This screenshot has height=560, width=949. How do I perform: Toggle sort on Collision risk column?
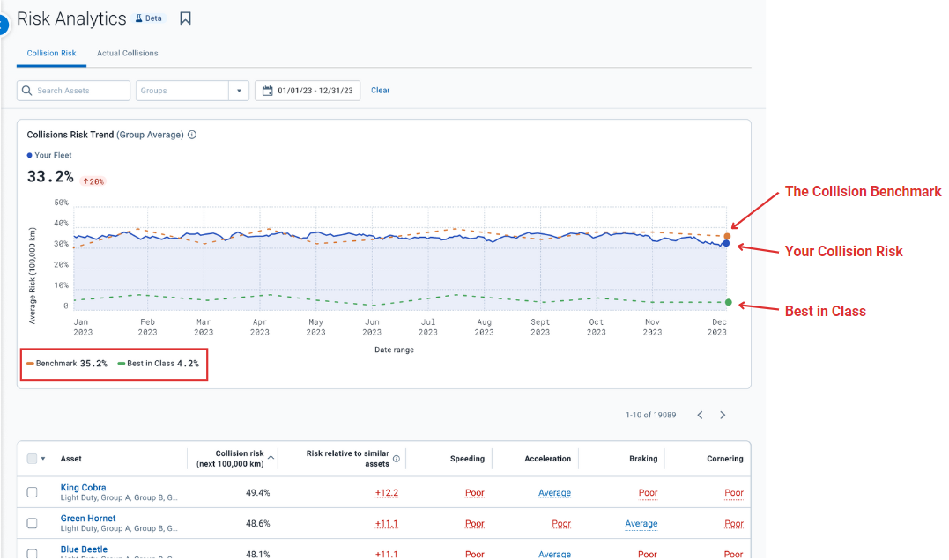pos(271,458)
